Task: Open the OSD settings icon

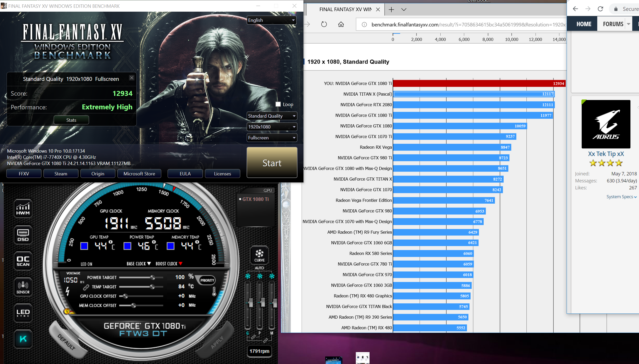Action: coord(23,235)
